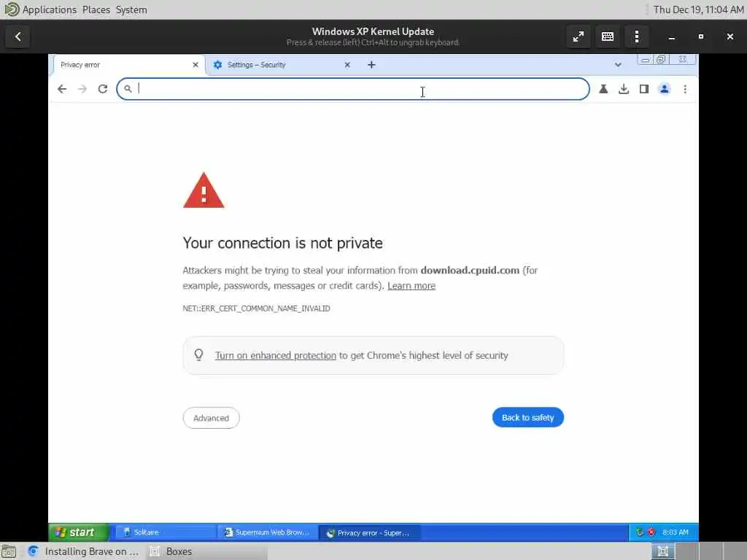This screenshot has width=747, height=560.
Task: Close the Settings – Security tab
Action: 347,65
